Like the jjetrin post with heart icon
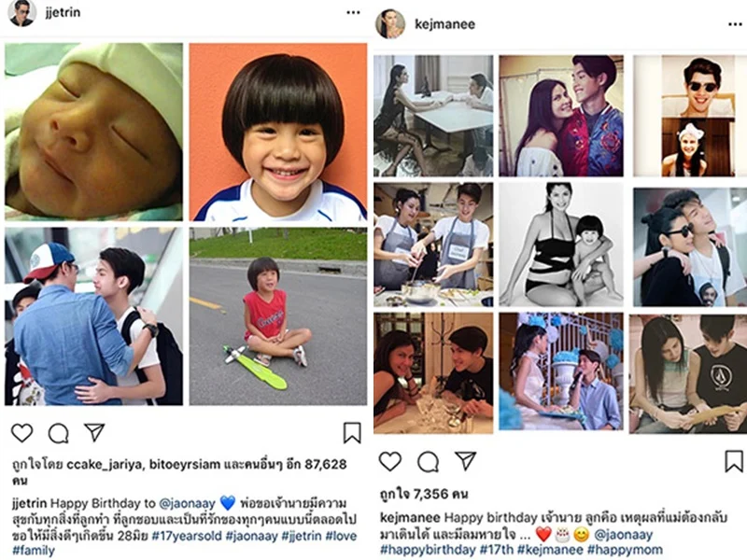Screen dimensions: 747x560 (x=21, y=433)
